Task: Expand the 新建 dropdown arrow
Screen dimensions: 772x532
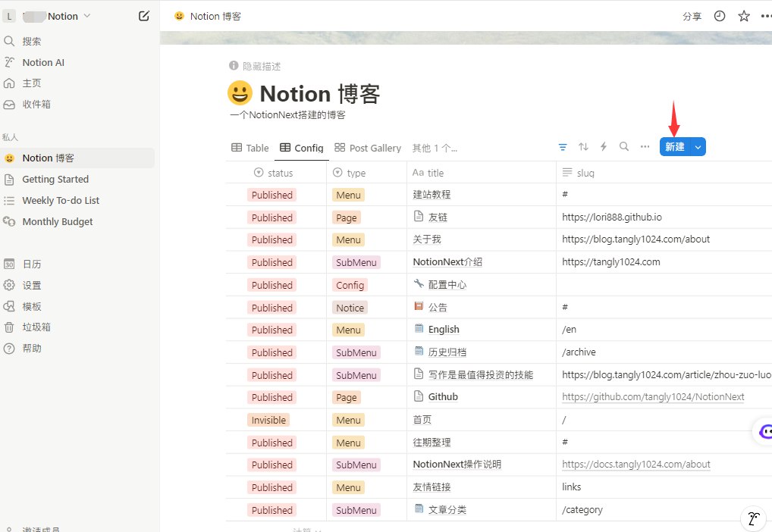Action: 698,147
